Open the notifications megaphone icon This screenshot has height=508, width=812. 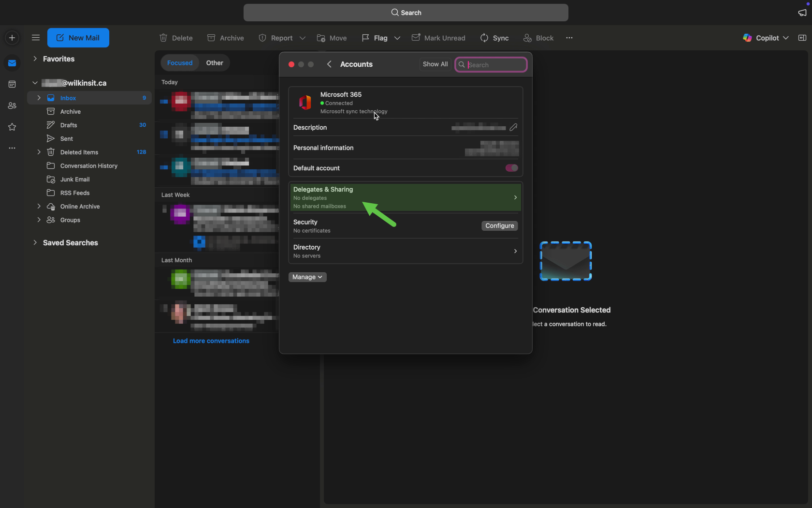click(x=802, y=13)
